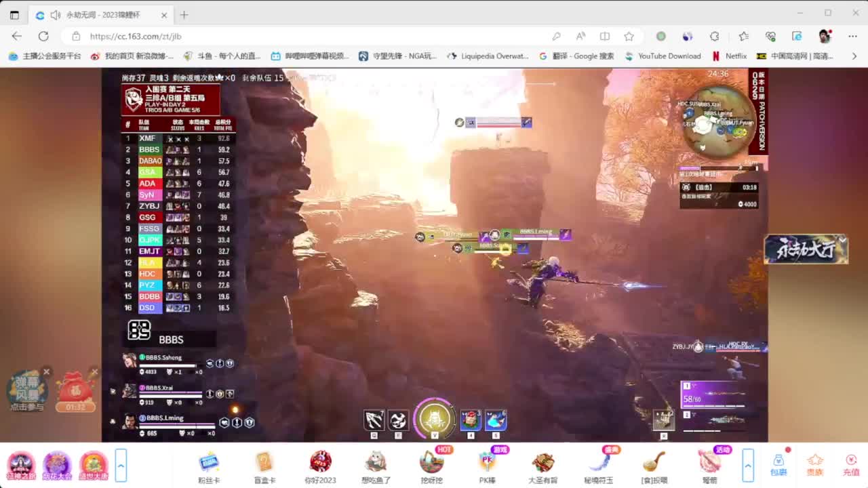Select the 弩箭 activity gift
Image resolution: width=868 pixels, height=488 pixels.
point(709,467)
